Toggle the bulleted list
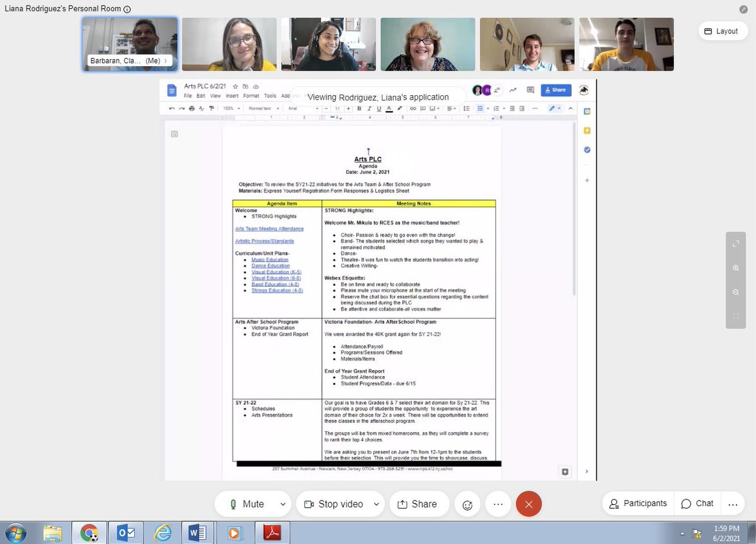 (x=480, y=108)
